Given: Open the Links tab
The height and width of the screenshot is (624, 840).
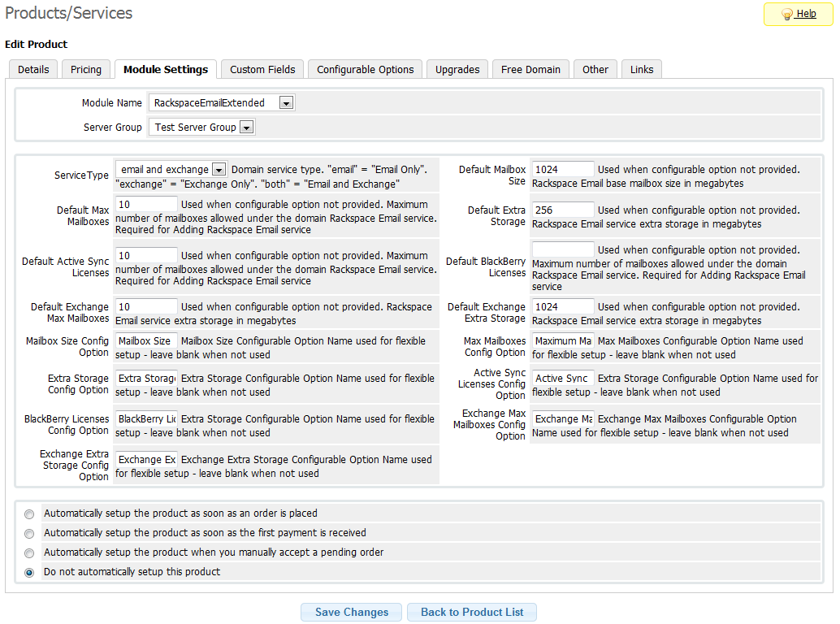Looking at the screenshot, I should pos(641,69).
